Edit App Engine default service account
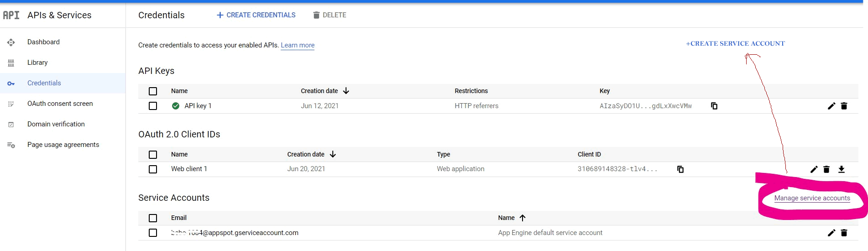This screenshot has height=251, width=868. coord(831,233)
